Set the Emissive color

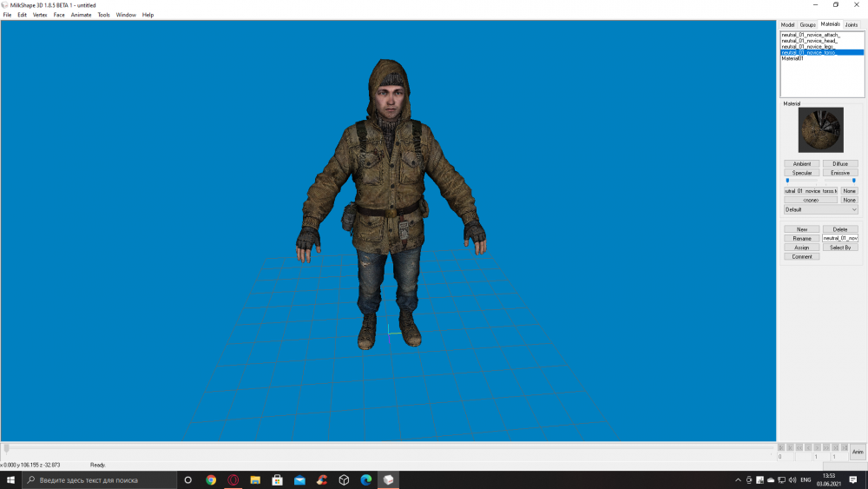(x=840, y=173)
